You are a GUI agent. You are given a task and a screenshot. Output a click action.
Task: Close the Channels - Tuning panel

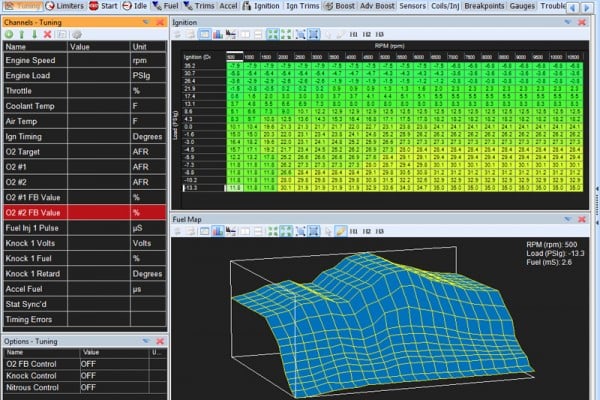[160, 22]
